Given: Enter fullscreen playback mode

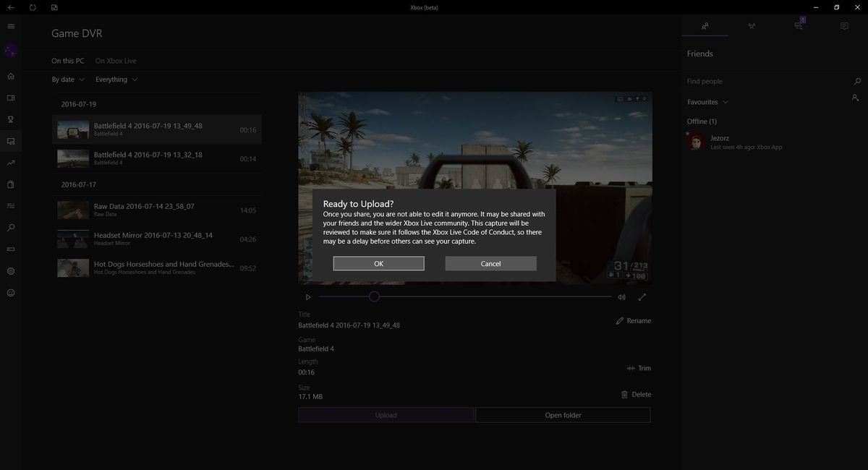Looking at the screenshot, I should tap(642, 296).
